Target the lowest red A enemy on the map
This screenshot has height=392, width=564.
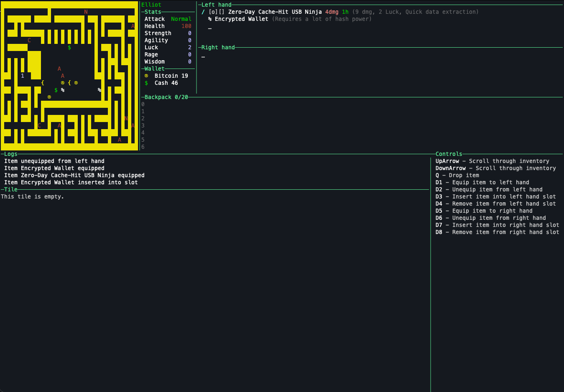coord(120,140)
